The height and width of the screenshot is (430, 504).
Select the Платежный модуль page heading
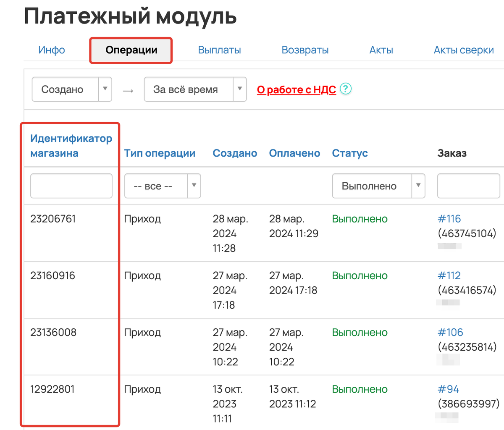[x=130, y=16]
